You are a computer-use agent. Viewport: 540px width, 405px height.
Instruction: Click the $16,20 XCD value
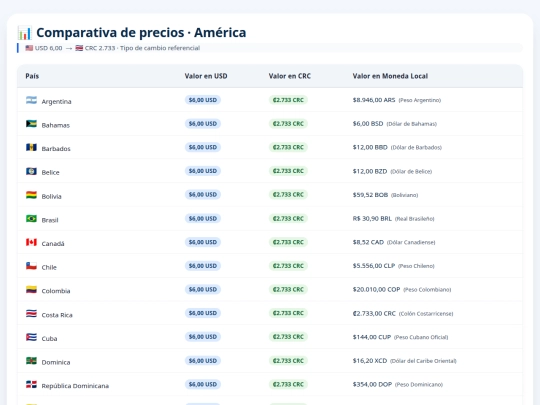coord(370,361)
